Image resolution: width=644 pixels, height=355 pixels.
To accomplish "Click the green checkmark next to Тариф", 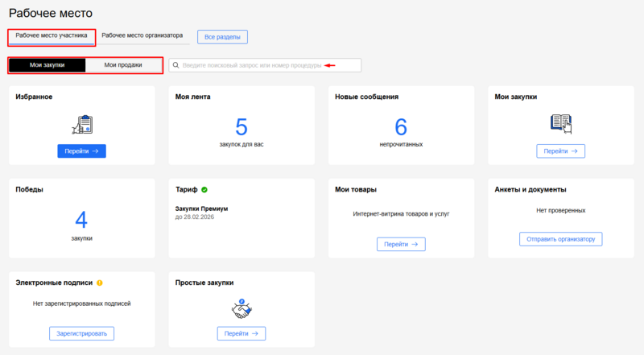I will [204, 189].
